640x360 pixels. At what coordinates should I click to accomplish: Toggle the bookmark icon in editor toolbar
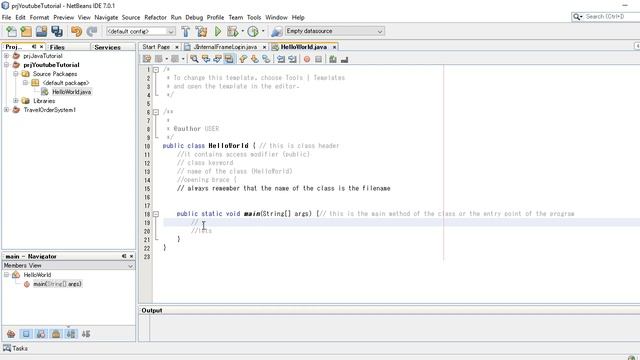[x=266, y=59]
